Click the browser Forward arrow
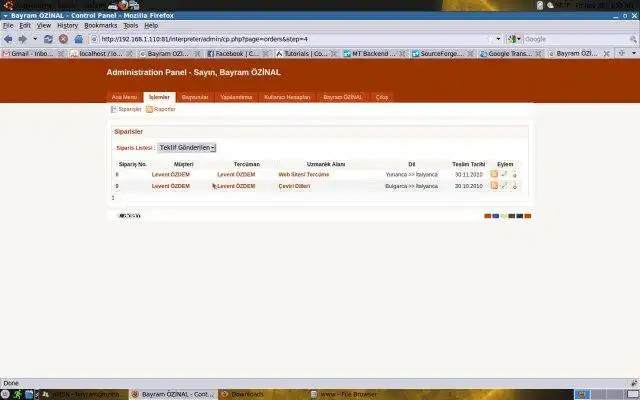Viewport: 640px width, 400px height. click(x=22, y=39)
